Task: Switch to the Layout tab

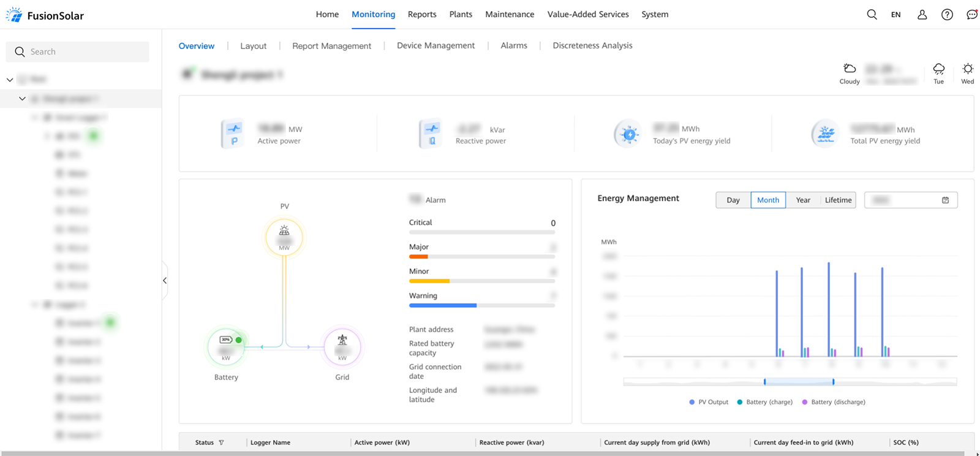Action: [254, 46]
